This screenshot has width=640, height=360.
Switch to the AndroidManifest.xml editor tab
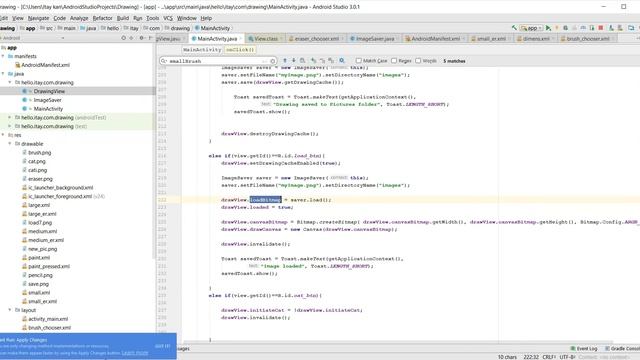[x=435, y=38]
